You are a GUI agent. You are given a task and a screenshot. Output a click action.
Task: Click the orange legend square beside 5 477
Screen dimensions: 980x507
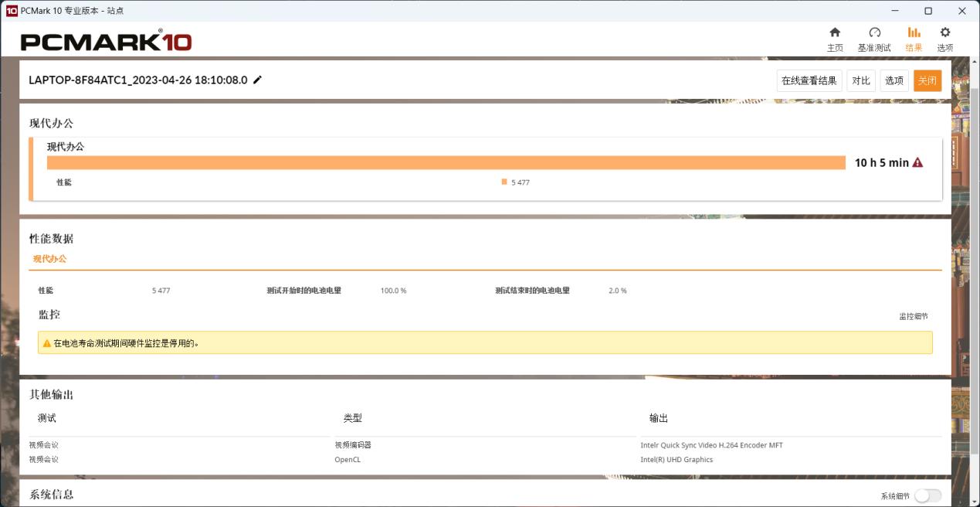[504, 182]
